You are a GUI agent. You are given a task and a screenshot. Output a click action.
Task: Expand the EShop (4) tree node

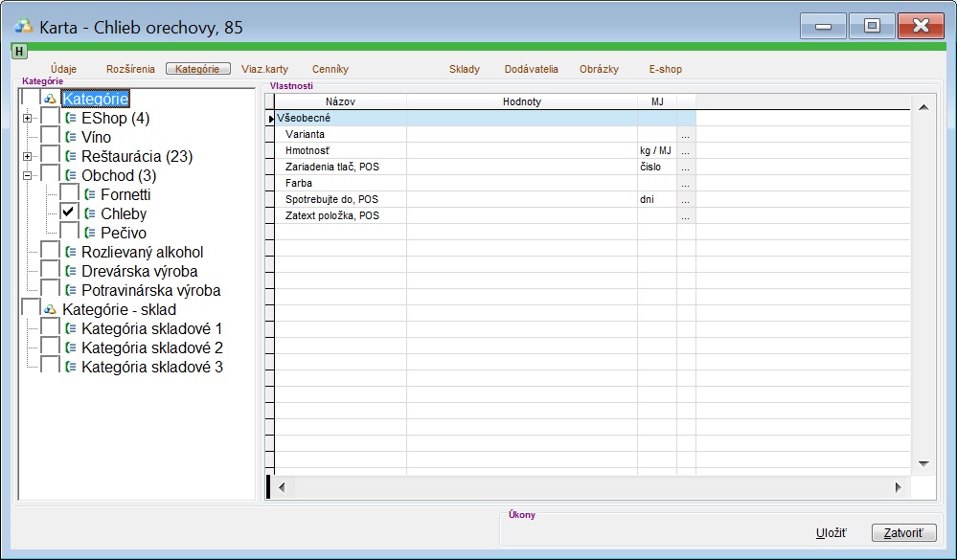coord(27,118)
